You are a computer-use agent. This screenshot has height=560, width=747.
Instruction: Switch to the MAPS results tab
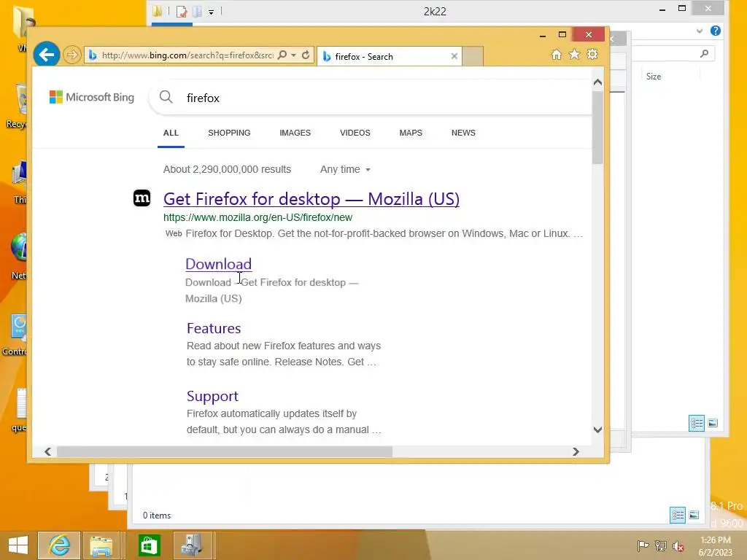[x=411, y=133]
